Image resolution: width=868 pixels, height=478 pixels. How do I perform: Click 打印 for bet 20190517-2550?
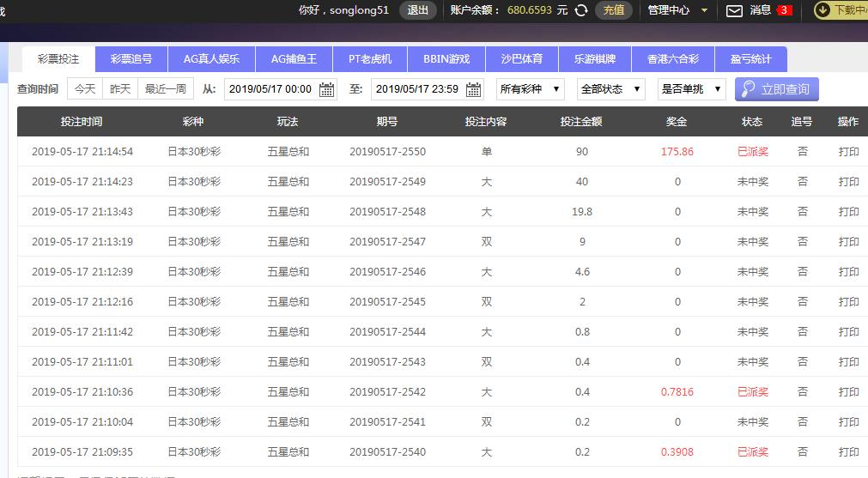point(848,152)
